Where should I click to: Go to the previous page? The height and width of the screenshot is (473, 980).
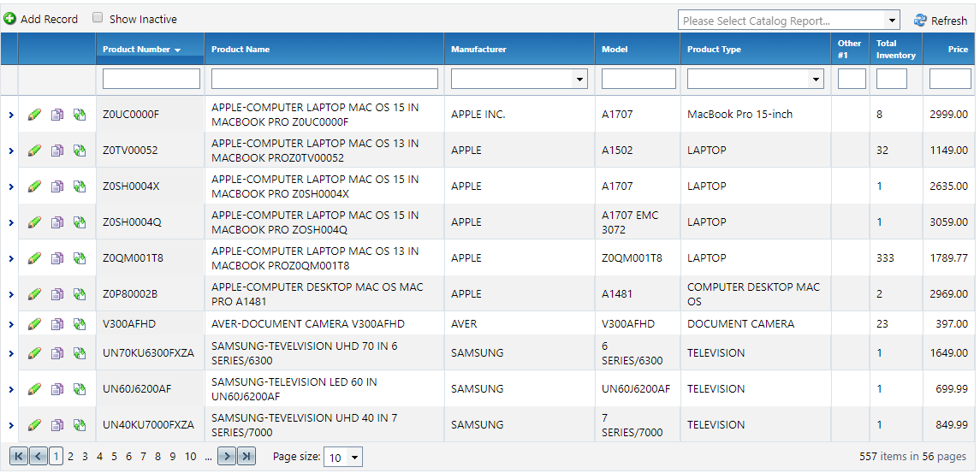[39, 457]
